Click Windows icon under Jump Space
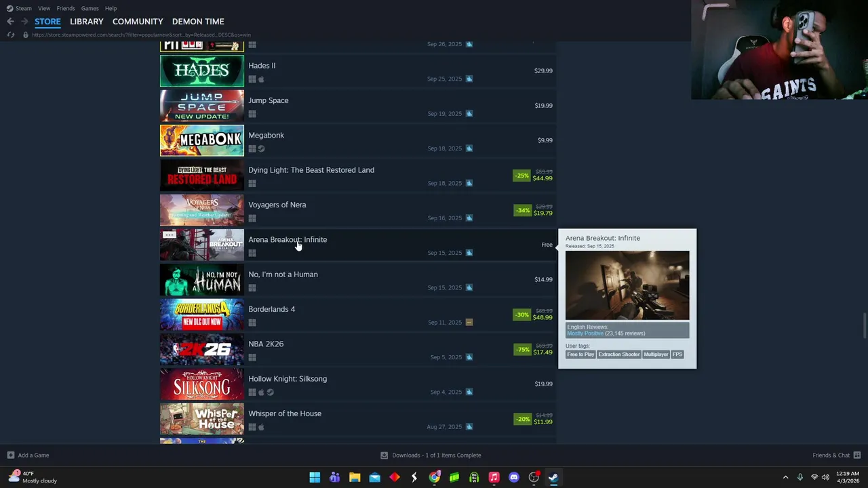The height and width of the screenshot is (488, 868). (x=252, y=114)
